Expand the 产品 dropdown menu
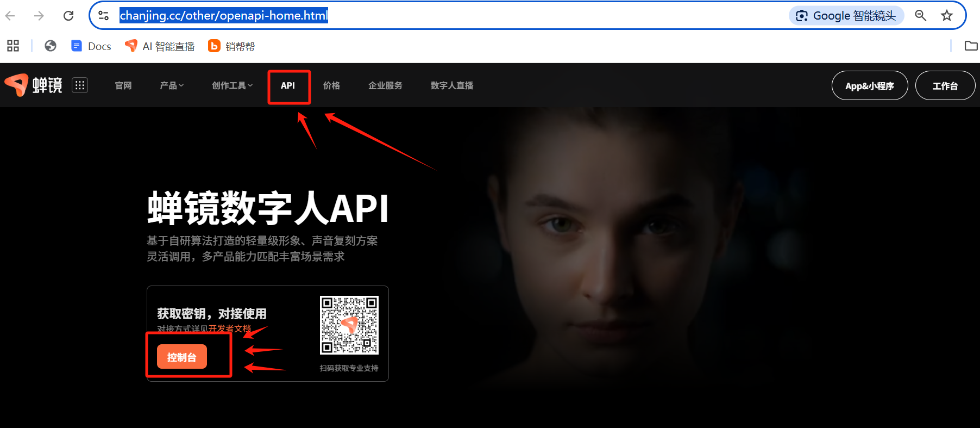The height and width of the screenshot is (428, 980). click(x=172, y=85)
